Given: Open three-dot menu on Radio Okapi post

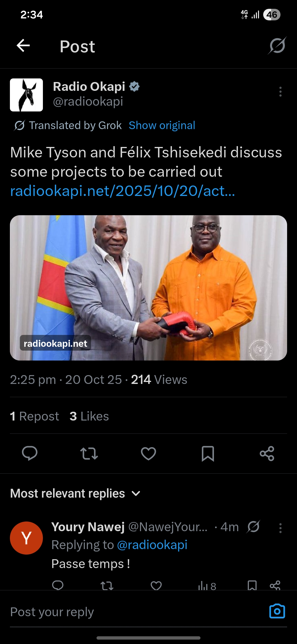Looking at the screenshot, I should [280, 92].
